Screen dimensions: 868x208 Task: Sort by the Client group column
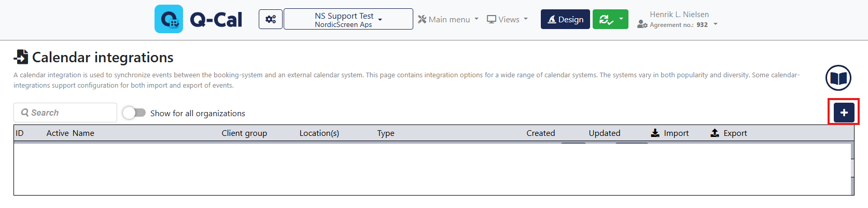pyautogui.click(x=244, y=133)
